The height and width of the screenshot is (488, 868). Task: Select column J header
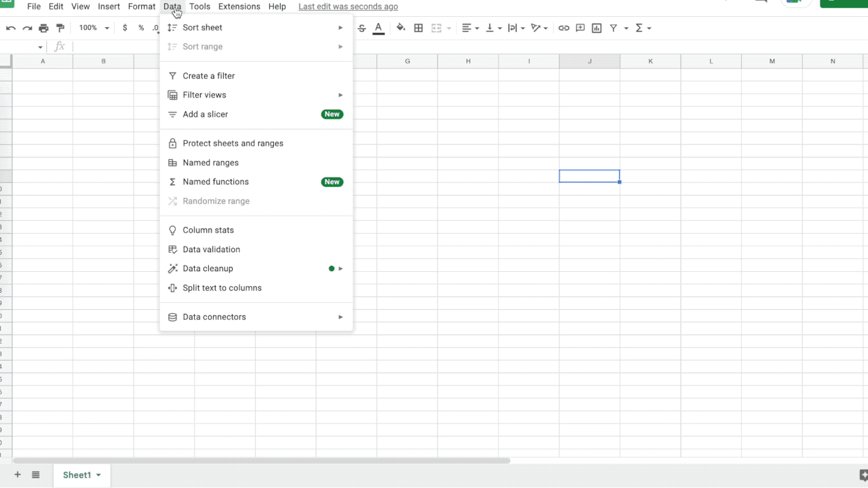point(589,61)
